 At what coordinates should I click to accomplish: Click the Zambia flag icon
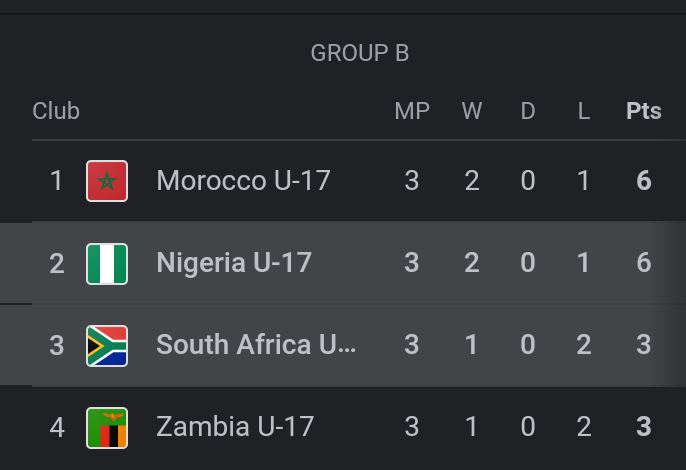click(107, 427)
